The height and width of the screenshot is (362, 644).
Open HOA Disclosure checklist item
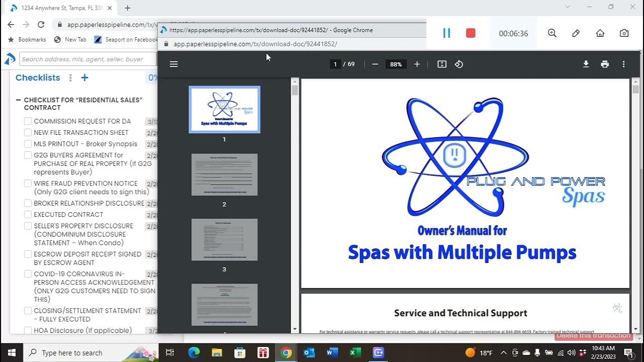click(x=83, y=330)
